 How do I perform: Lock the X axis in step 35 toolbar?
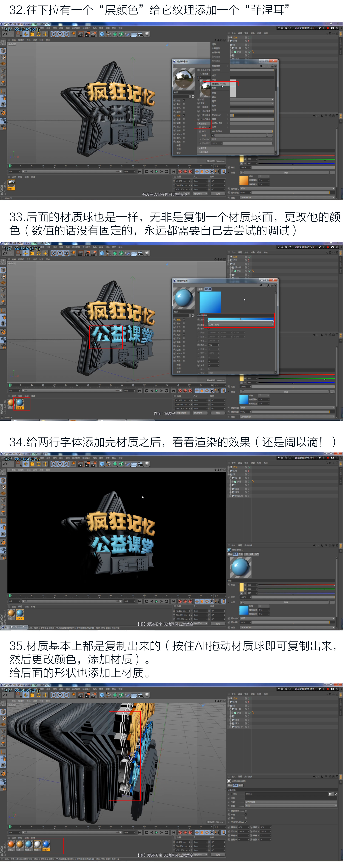pos(53,696)
